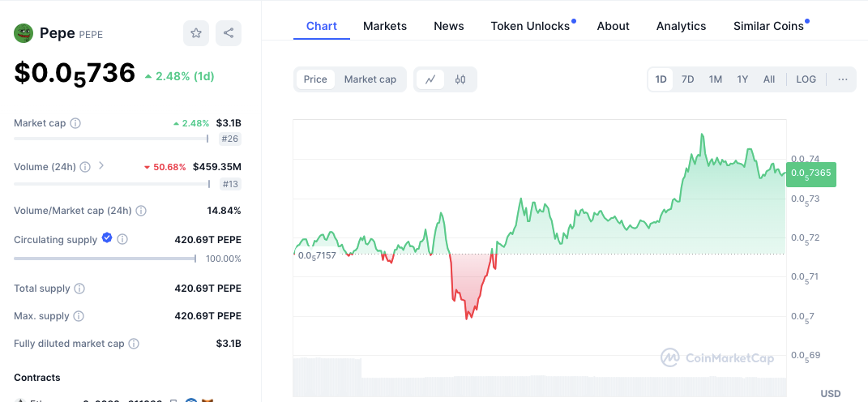
Task: Click the 0.0₅7157 opening price label
Action: tap(317, 256)
